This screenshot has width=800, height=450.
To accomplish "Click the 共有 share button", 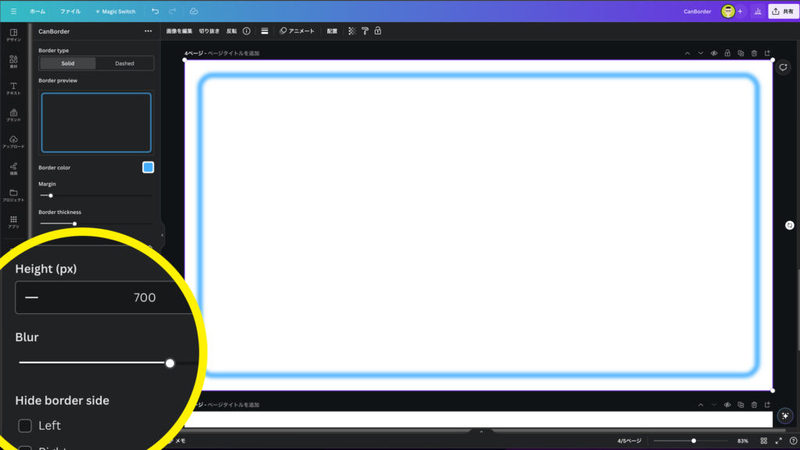I will pos(783,11).
